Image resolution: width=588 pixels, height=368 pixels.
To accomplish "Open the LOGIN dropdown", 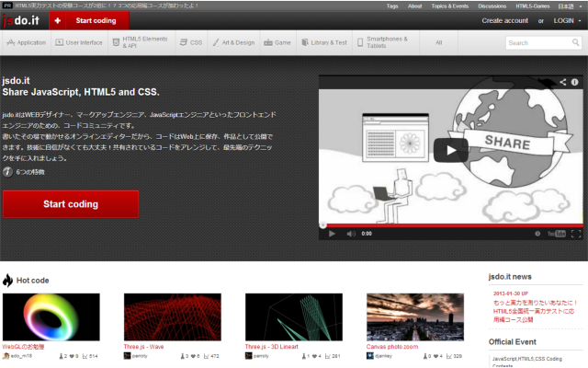I will click(567, 20).
